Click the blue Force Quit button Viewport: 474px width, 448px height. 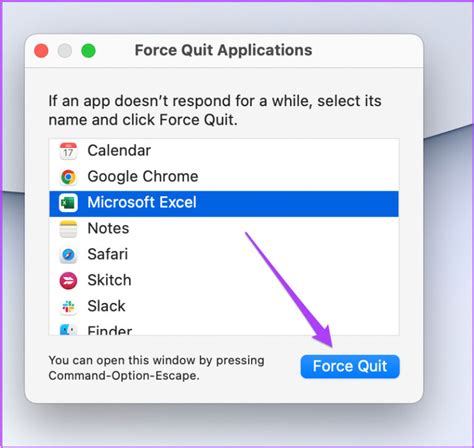(x=350, y=366)
